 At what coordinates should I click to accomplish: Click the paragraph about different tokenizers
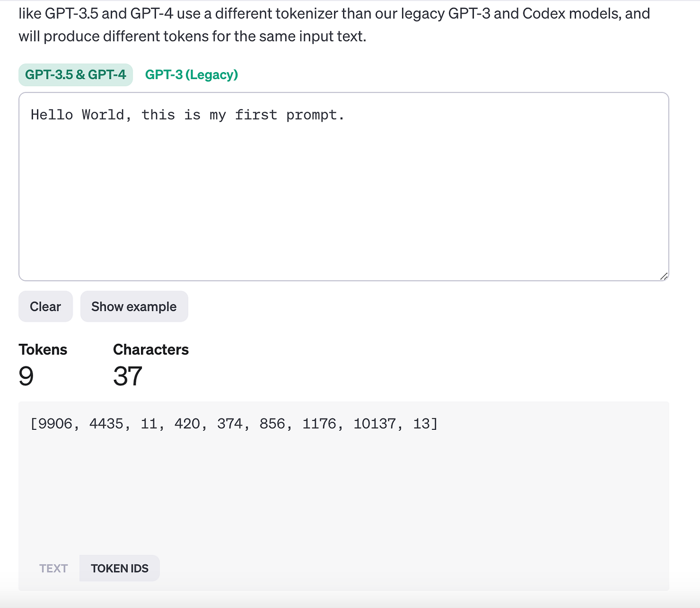(x=334, y=25)
